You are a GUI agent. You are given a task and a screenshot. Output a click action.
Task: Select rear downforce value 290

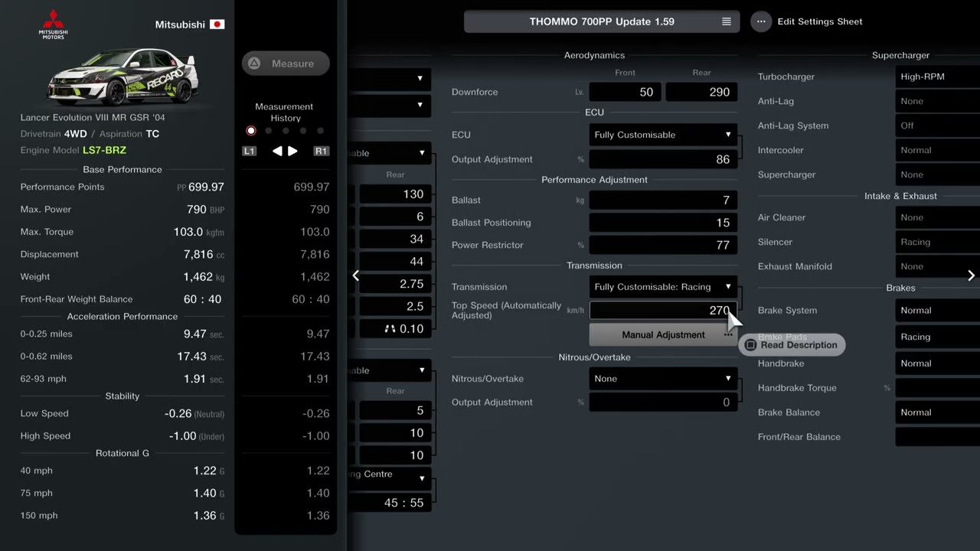click(x=701, y=92)
